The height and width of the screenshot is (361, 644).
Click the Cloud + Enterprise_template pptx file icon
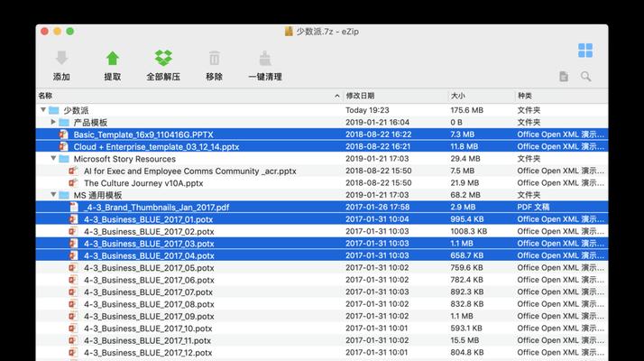click(x=63, y=146)
